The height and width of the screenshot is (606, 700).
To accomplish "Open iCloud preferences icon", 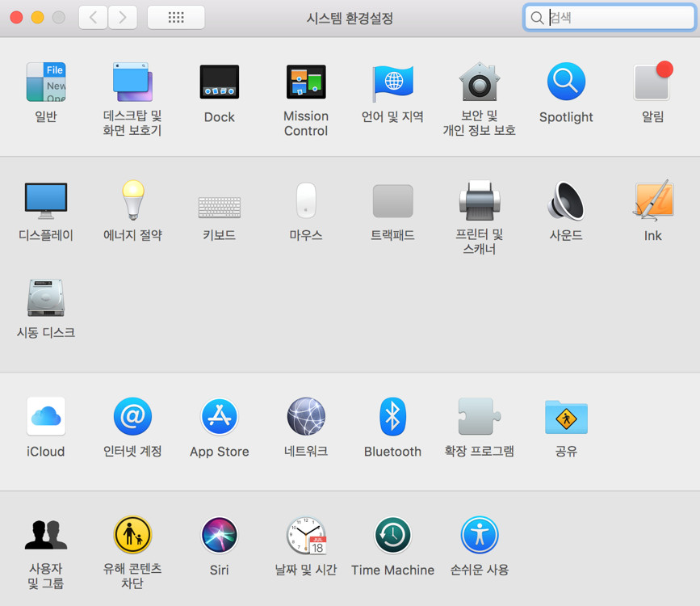I will click(46, 416).
